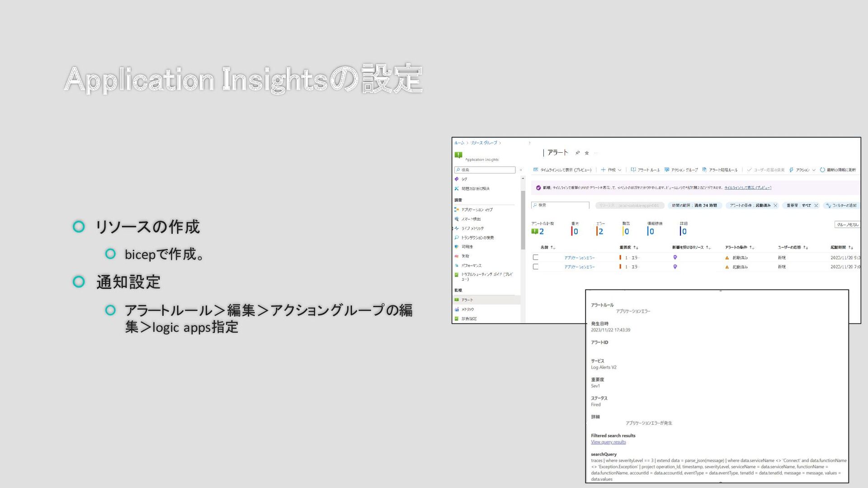
Task: Open メトリック in the monitoring section
Action: (x=467, y=310)
